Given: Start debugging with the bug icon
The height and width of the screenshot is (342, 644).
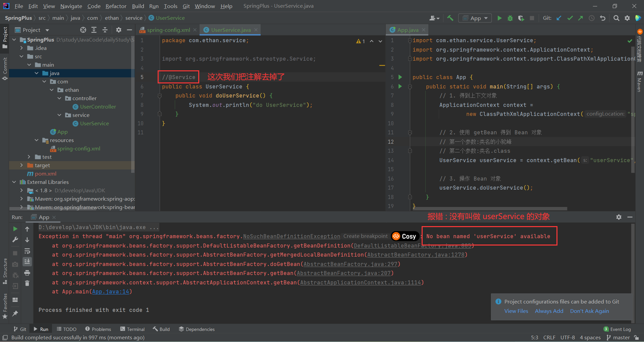Looking at the screenshot, I should [x=510, y=18].
